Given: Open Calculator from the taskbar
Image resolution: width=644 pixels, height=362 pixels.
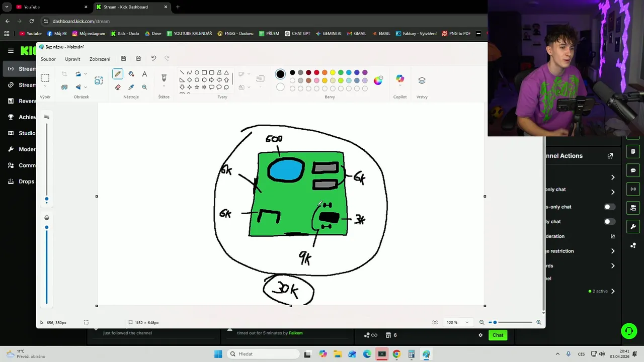Looking at the screenshot, I should click(411, 354).
